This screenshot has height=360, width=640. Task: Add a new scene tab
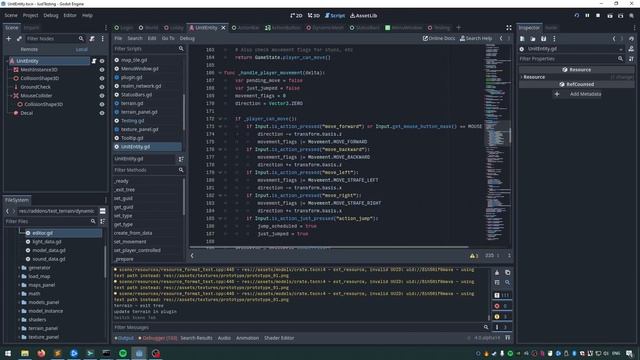click(x=458, y=28)
